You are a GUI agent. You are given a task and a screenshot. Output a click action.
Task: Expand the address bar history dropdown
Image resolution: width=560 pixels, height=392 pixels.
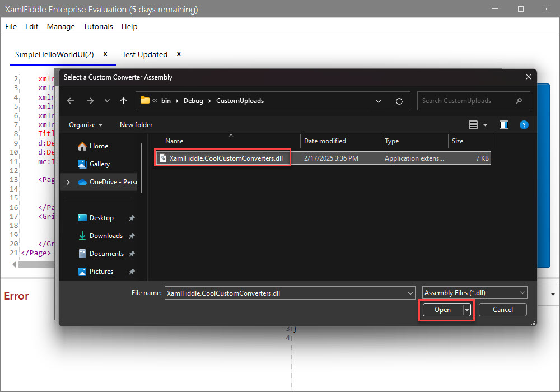click(379, 101)
